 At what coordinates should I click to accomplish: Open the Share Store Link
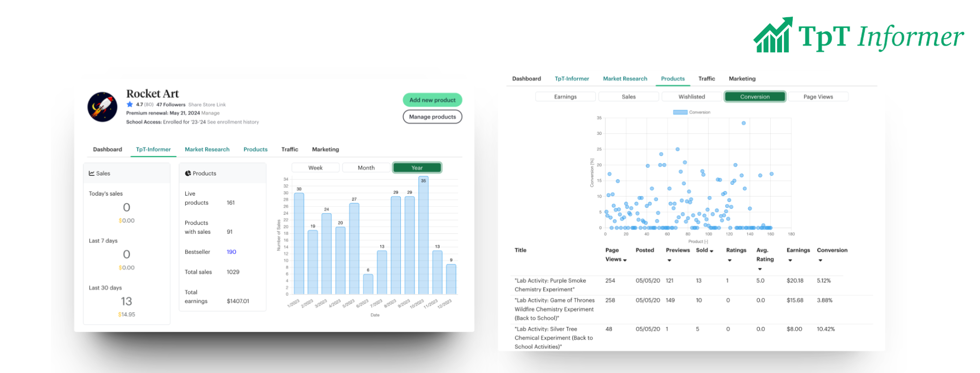click(x=207, y=104)
